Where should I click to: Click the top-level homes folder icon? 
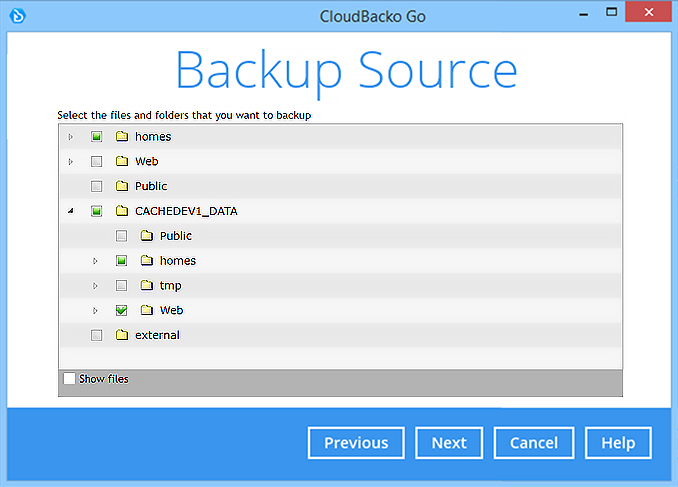[122, 137]
